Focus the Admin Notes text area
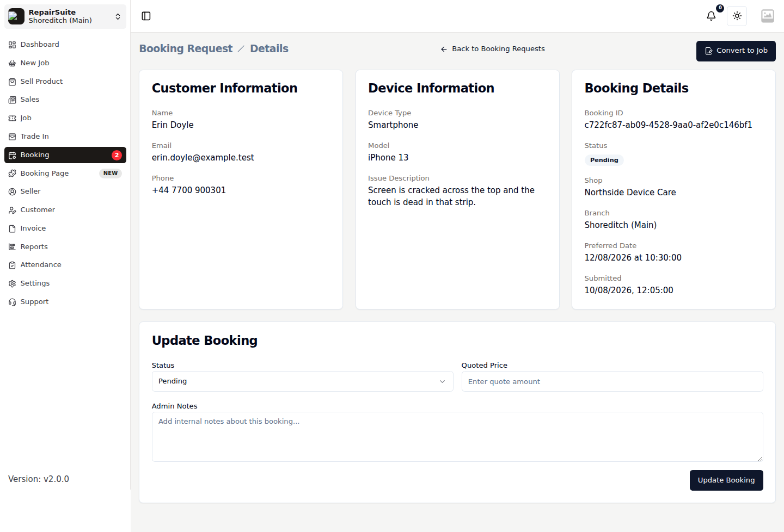 tap(457, 437)
